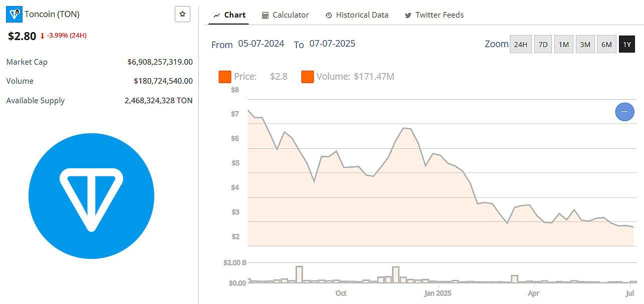Click the $8 y-axis label

click(x=235, y=90)
